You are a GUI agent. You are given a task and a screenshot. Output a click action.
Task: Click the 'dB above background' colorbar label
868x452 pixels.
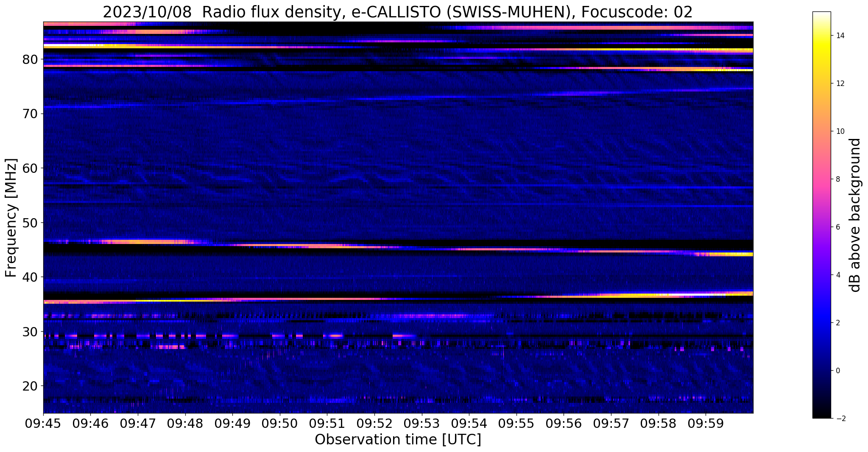point(855,215)
